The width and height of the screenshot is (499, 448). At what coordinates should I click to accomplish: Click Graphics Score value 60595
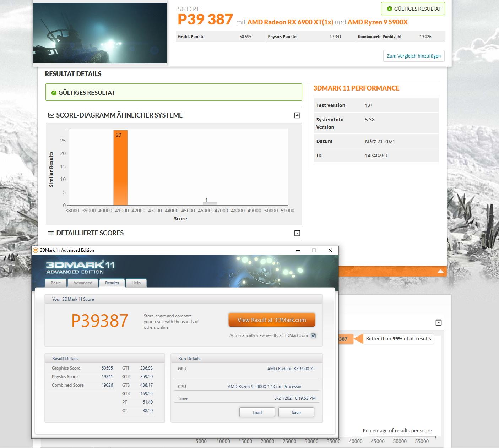pos(107,368)
